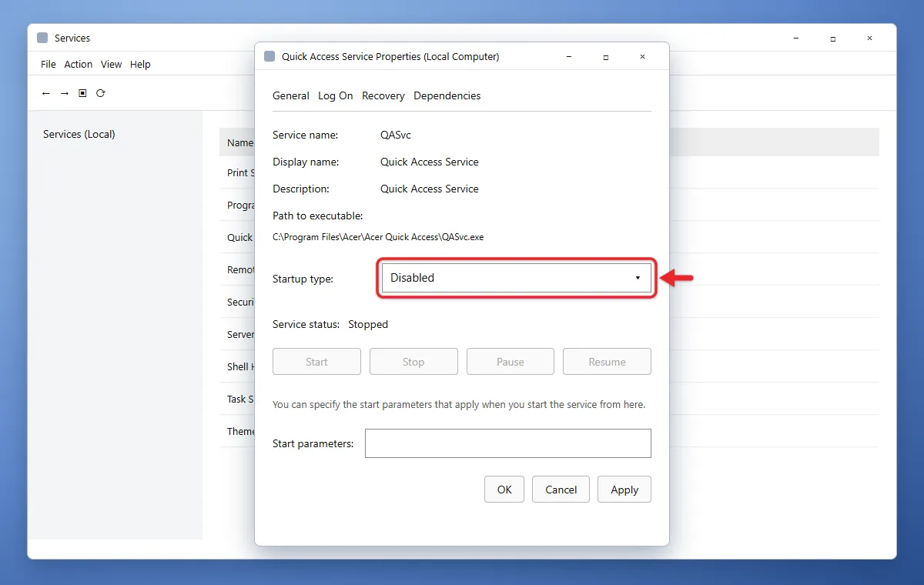Open the View menu in Services window
Viewport: 924px width, 585px height.
tap(112, 65)
